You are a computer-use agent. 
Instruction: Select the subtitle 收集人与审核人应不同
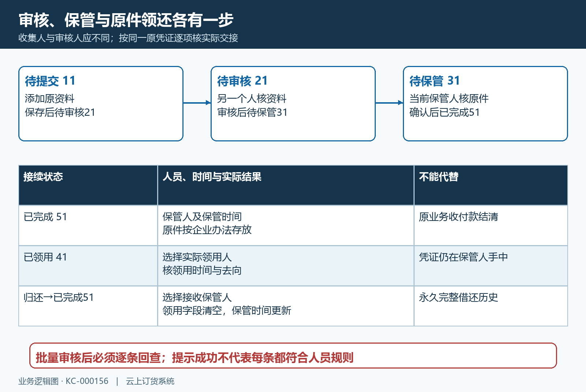click(64, 38)
